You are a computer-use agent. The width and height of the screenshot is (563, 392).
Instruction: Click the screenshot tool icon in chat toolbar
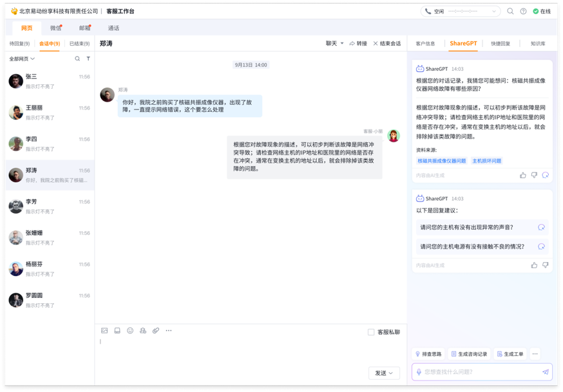pos(117,330)
